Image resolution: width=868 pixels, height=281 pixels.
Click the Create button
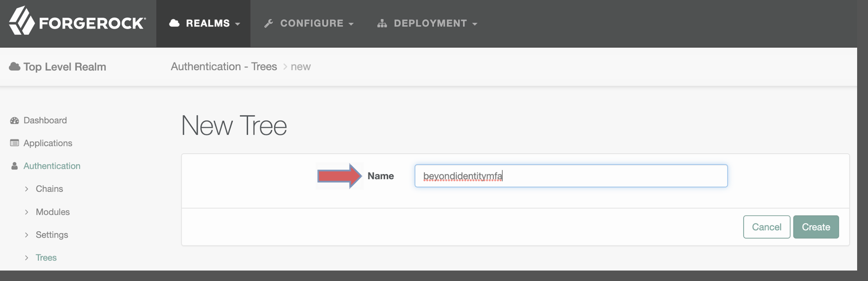point(816,227)
